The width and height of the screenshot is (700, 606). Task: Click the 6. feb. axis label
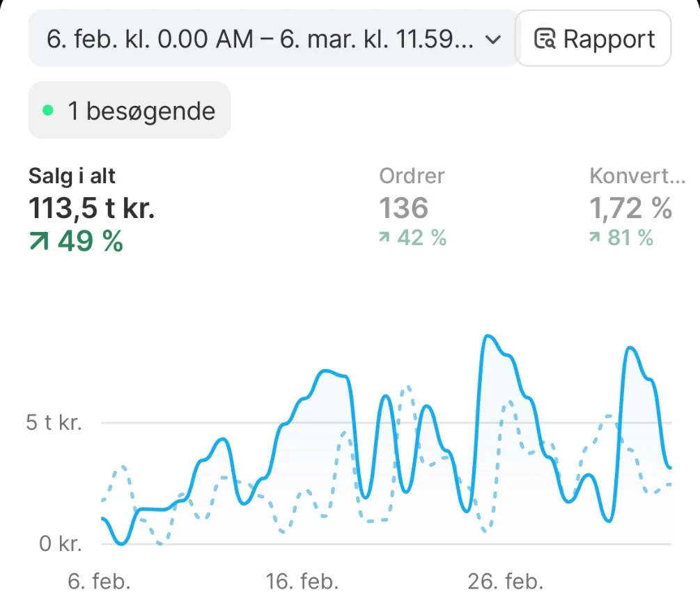pos(99,582)
